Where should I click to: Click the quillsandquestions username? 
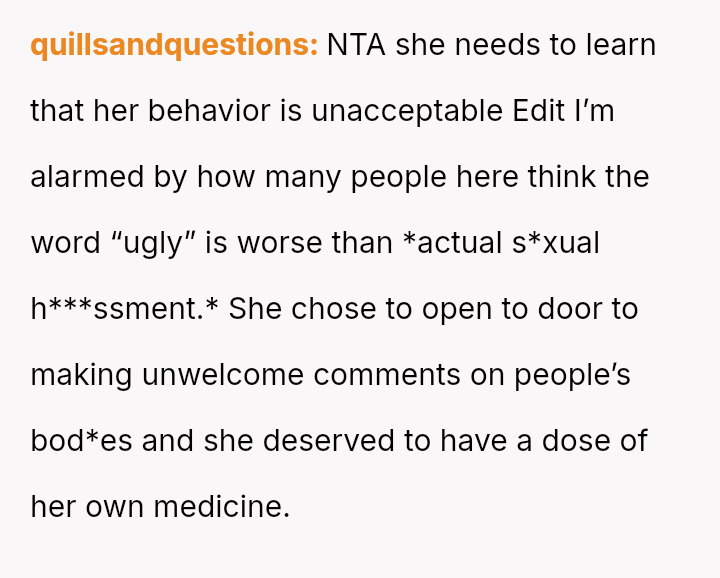(174, 46)
